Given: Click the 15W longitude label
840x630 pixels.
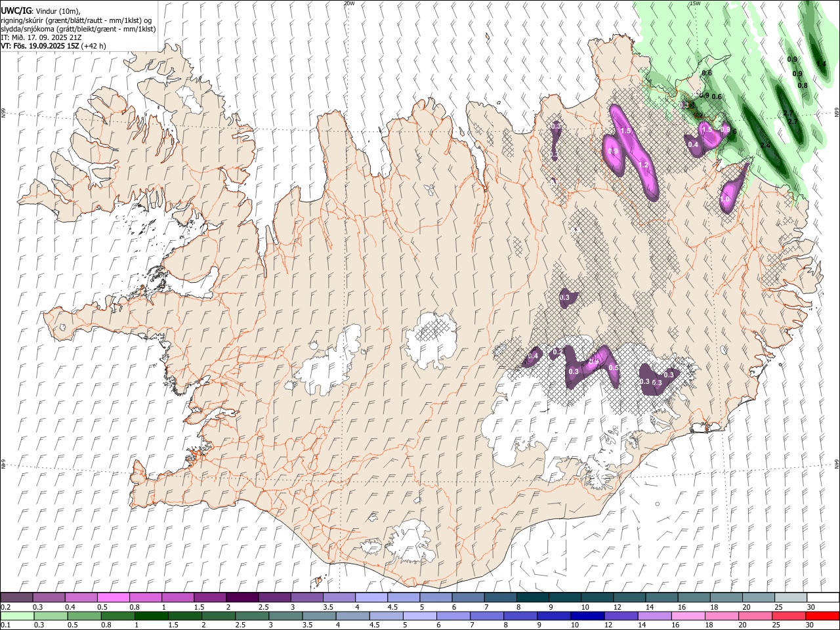Looking at the screenshot, I should pos(695,3).
